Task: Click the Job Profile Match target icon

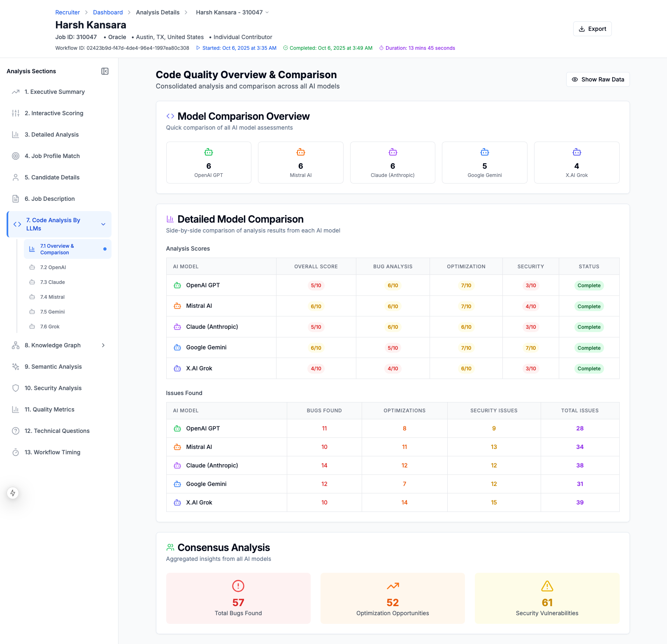Action: point(16,156)
